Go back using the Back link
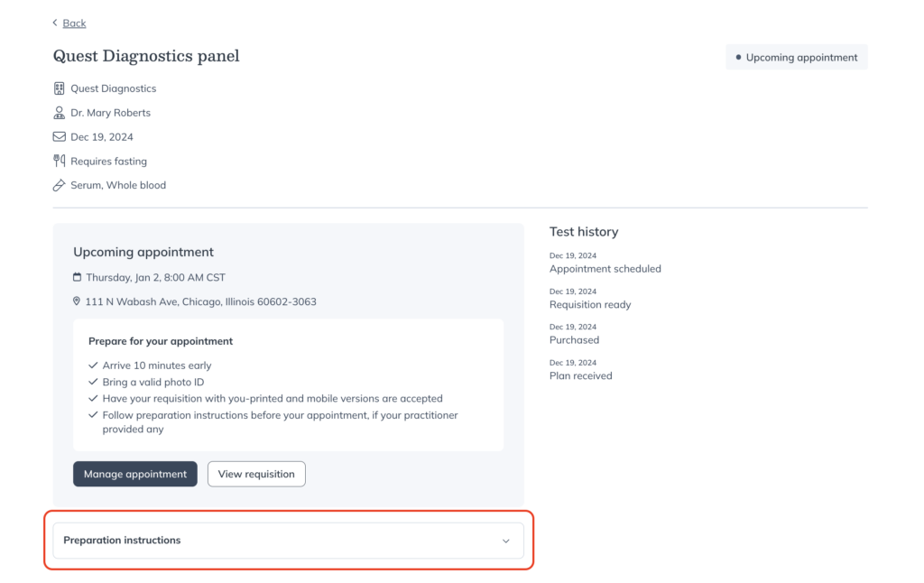 click(74, 23)
